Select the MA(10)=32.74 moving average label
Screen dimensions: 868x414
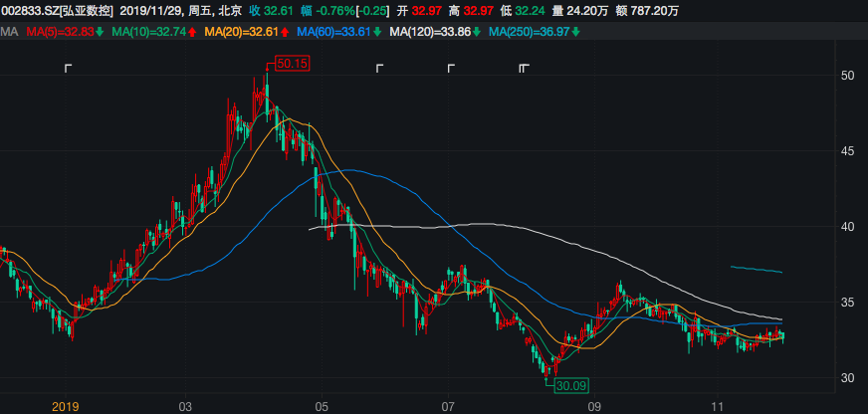point(149,32)
